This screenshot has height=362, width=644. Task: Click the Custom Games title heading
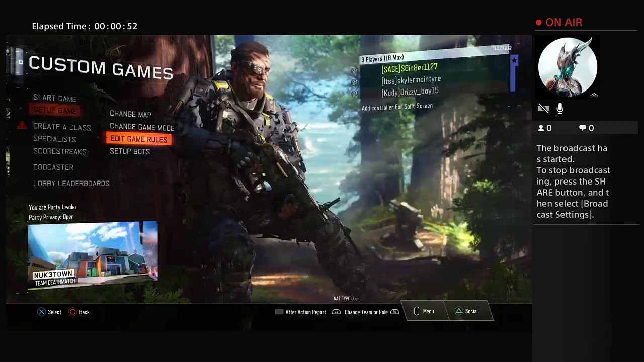[101, 68]
